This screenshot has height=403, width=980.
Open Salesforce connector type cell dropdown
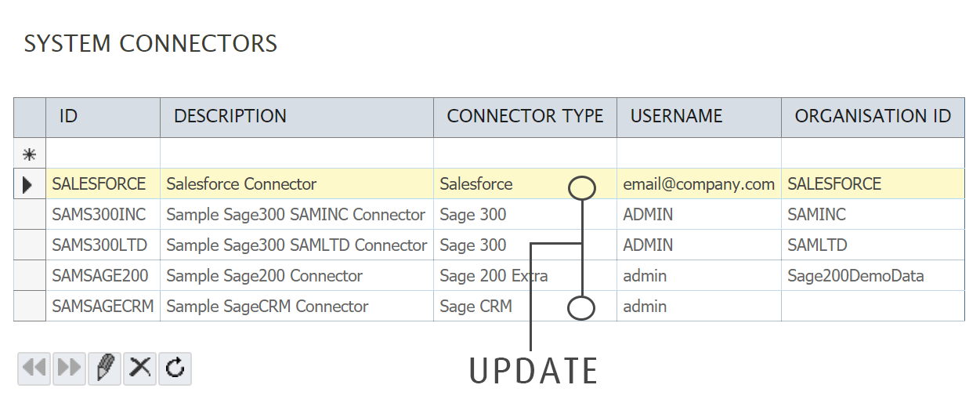point(581,187)
